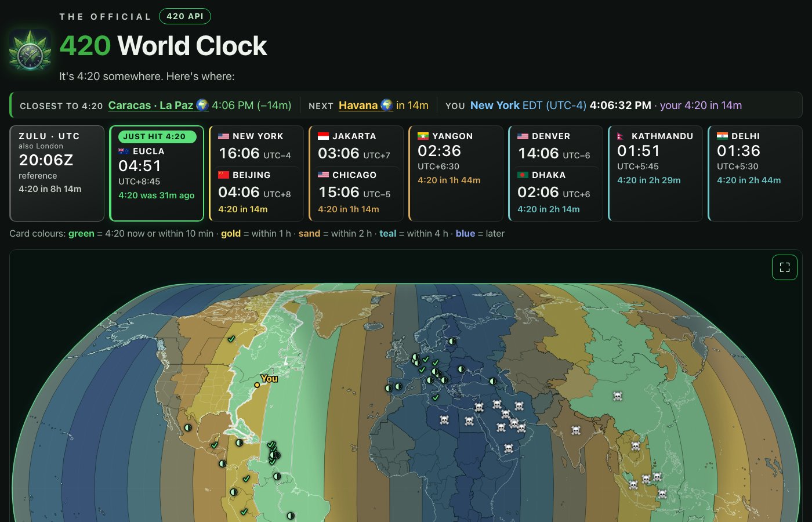Select the US flag beside Chicago

point(323,175)
